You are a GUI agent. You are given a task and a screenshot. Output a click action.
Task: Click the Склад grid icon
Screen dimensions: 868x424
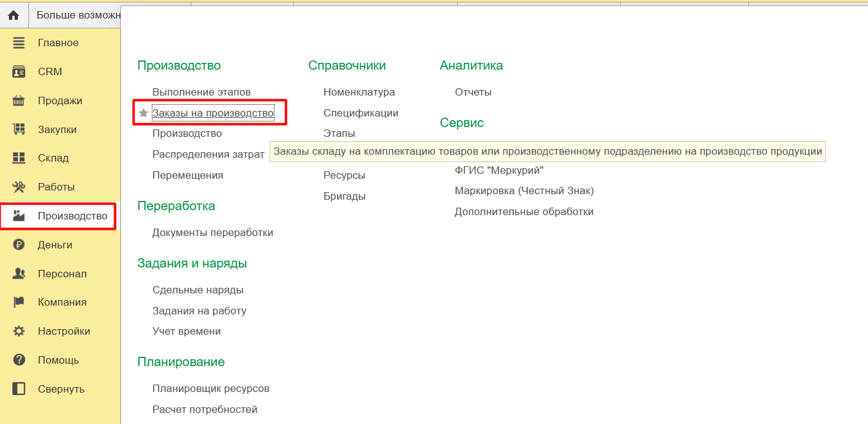point(19,158)
